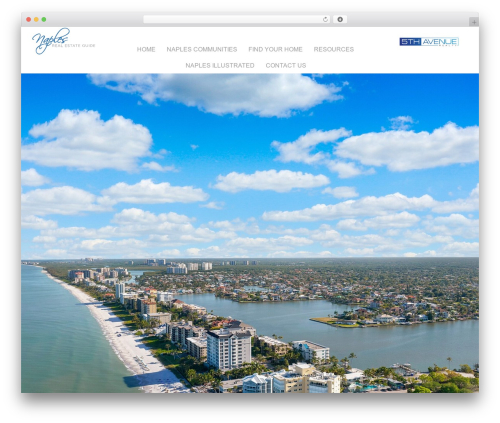This screenshot has height=423, width=500.
Task: Open Naples Communities menu
Action: (x=202, y=49)
